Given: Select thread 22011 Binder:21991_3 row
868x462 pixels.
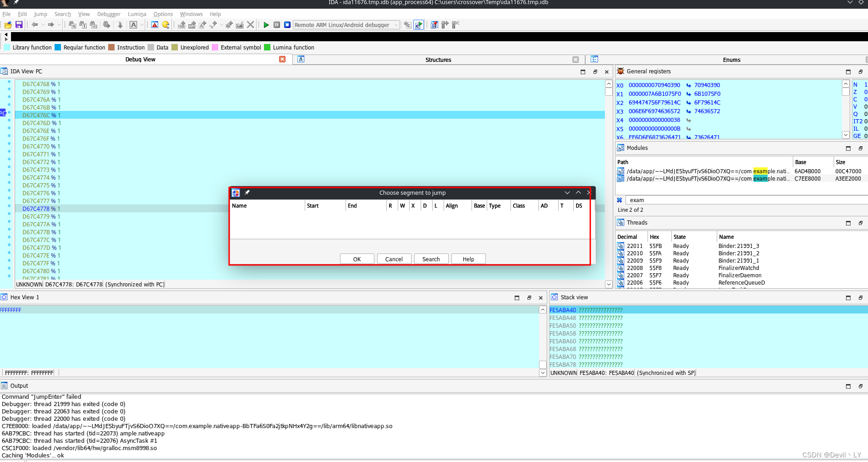Looking at the screenshot, I should 742,246.
